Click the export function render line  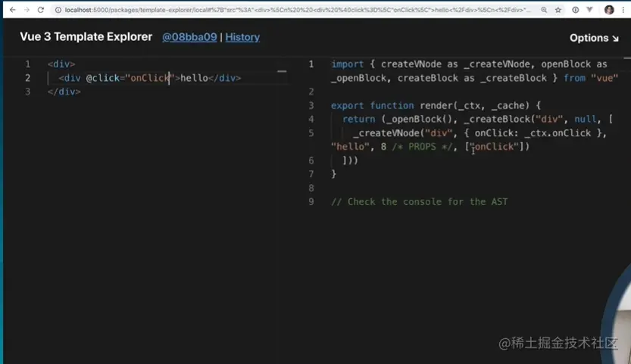point(436,106)
